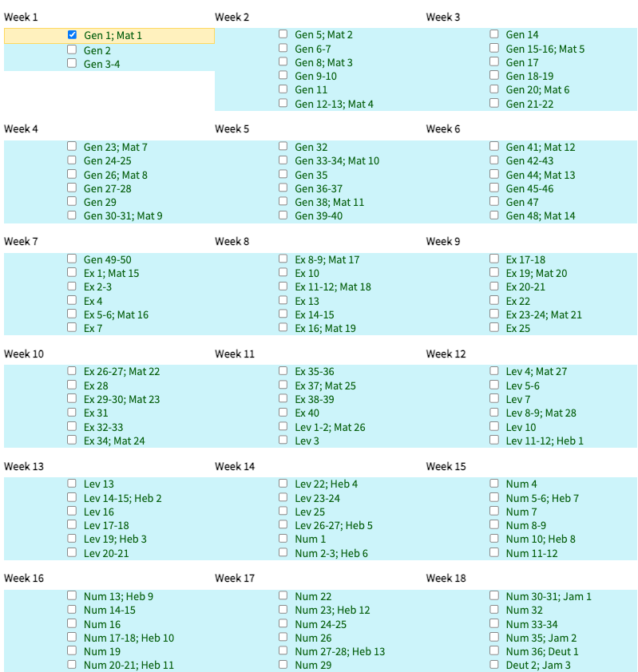Check the Gen 30-31; Mat 9 box
This screenshot has height=672, width=638.
72,215
